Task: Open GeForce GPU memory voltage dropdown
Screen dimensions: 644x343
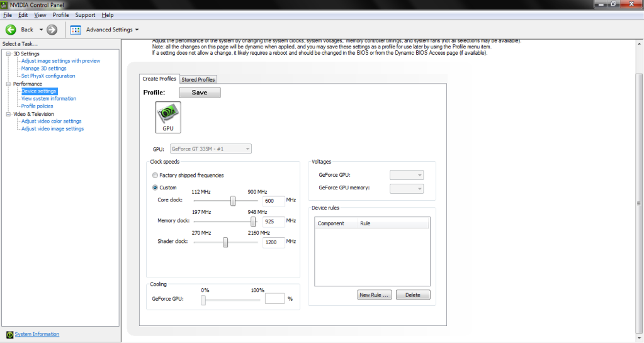Action: (x=407, y=189)
